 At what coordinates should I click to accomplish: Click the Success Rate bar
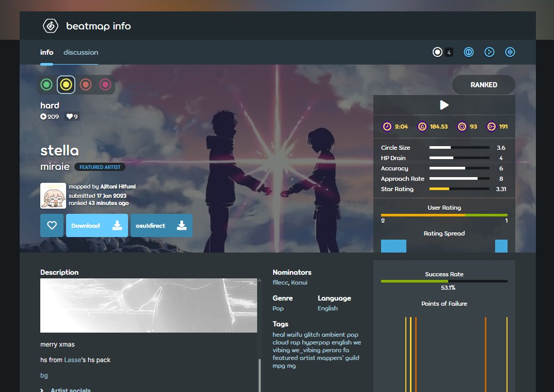[x=444, y=281]
